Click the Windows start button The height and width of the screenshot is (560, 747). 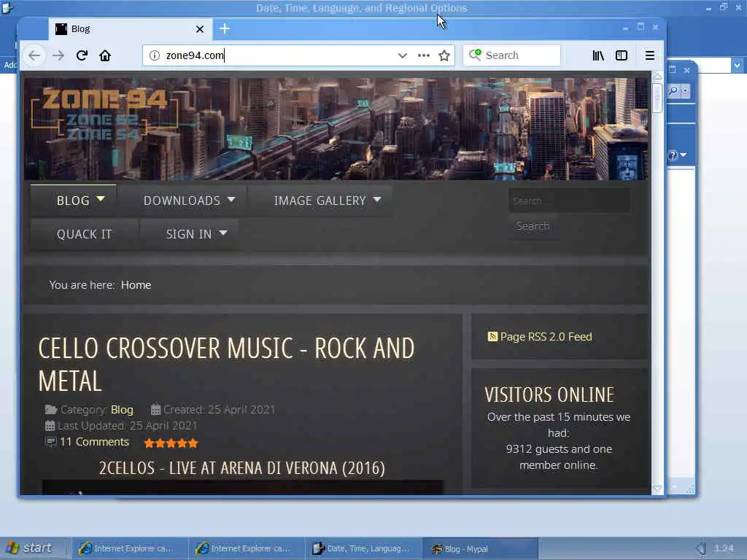pos(29,548)
